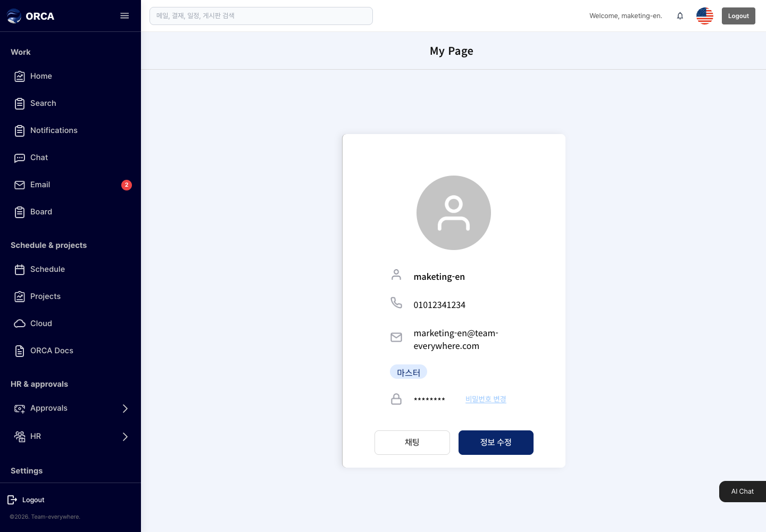Click the 정보 수정 edit info button

[x=496, y=443]
